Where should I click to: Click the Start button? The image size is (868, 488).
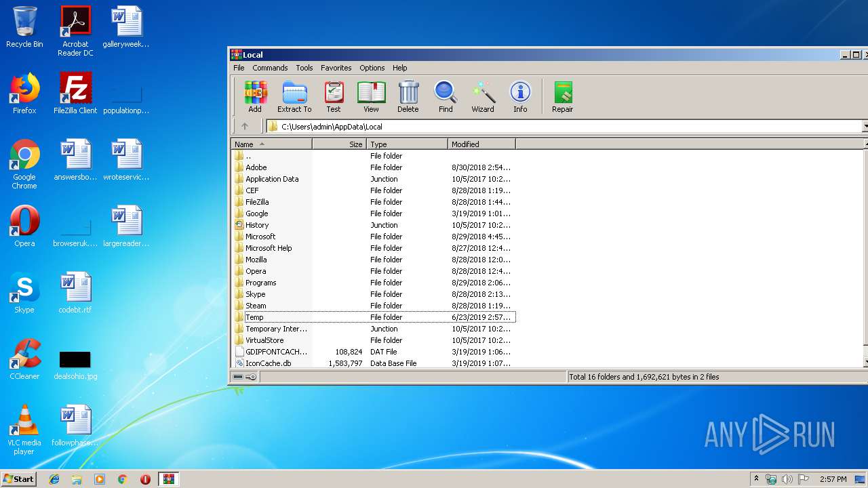[x=19, y=479]
